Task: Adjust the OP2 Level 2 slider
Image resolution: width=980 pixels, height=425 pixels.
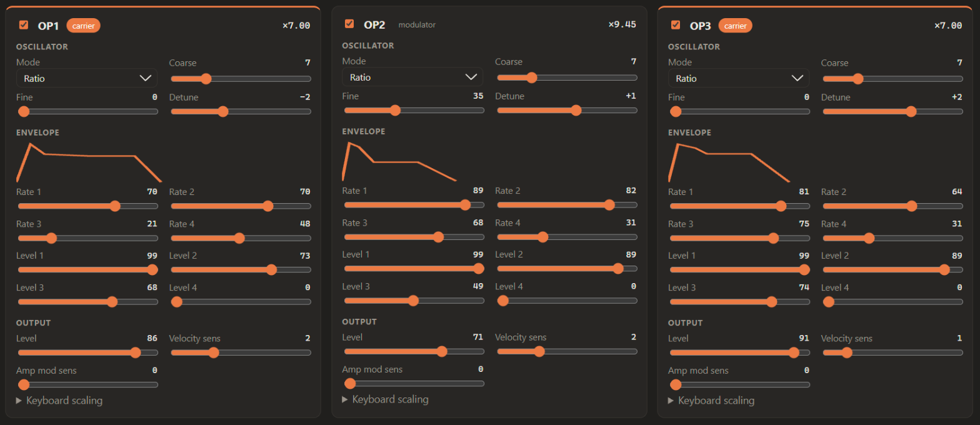Action: coord(567,268)
